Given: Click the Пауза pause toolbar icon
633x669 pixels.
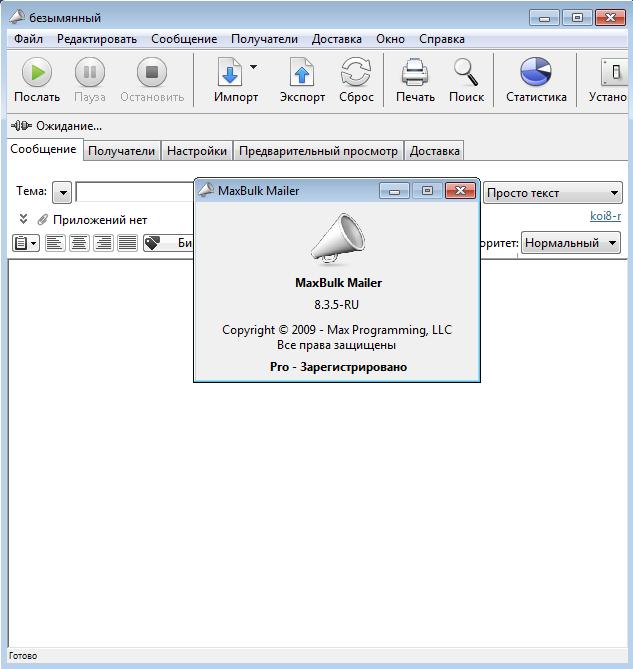Looking at the screenshot, I should [90, 72].
